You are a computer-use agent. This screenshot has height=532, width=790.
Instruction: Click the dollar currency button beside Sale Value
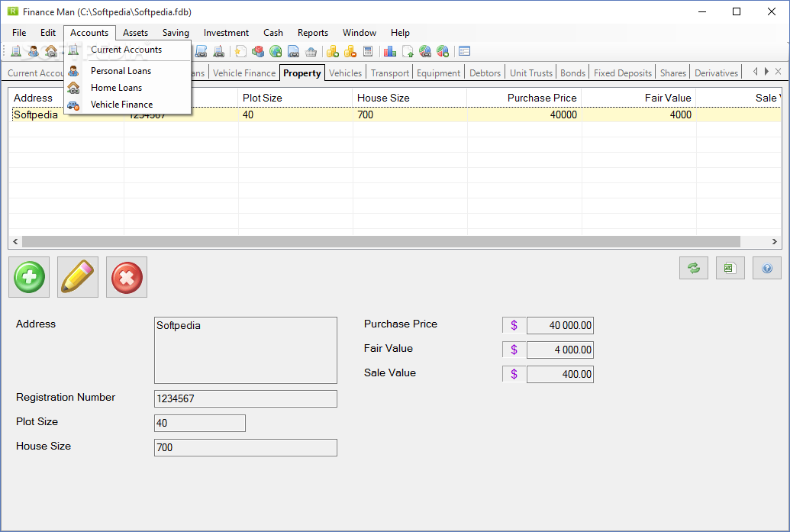514,374
